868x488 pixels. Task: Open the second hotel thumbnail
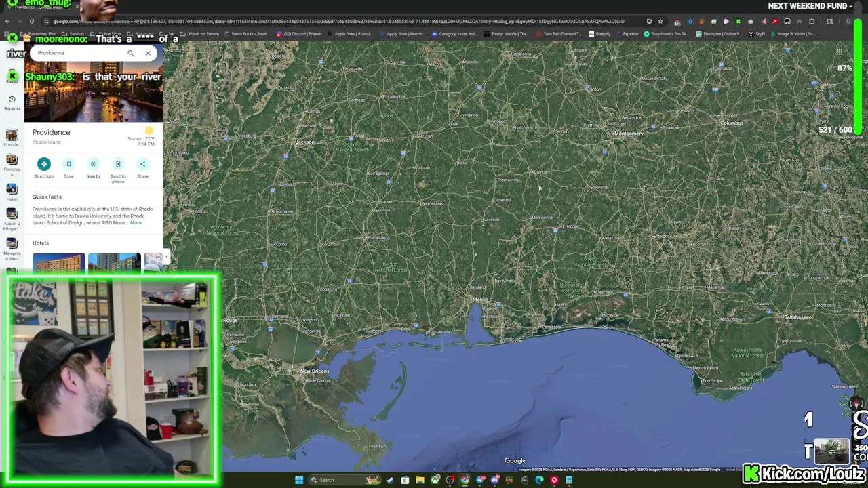tap(115, 263)
